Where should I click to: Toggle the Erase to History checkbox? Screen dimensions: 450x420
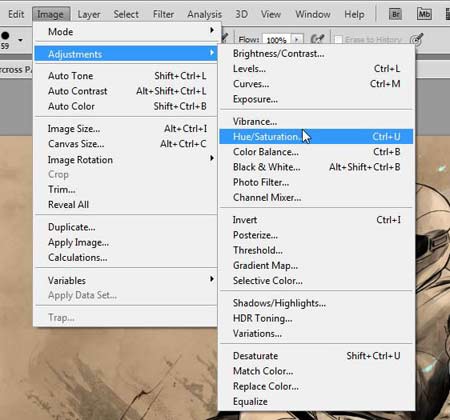(x=338, y=40)
